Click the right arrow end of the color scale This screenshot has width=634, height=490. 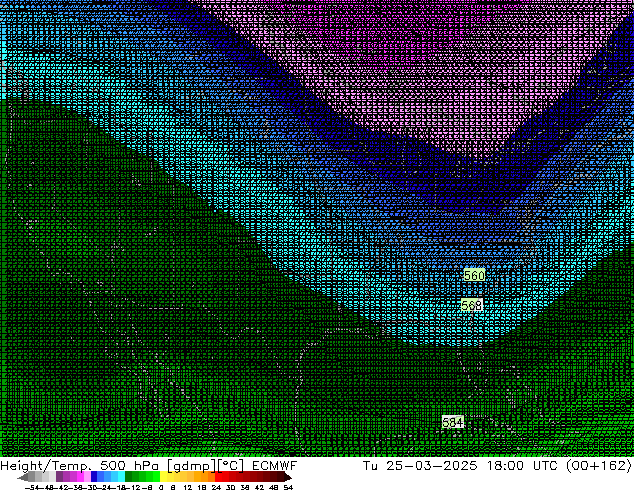(x=287, y=478)
